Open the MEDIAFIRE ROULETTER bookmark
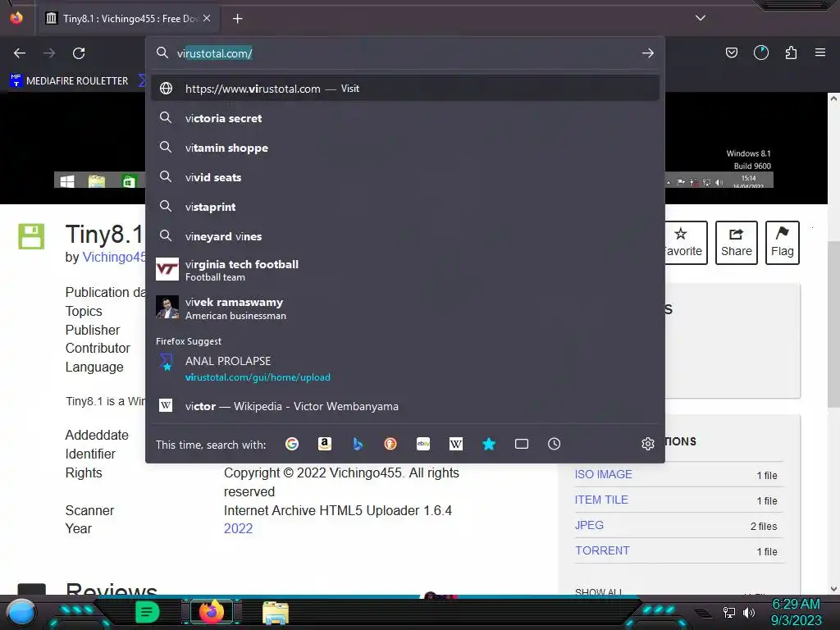The height and width of the screenshot is (630, 840). [x=69, y=81]
